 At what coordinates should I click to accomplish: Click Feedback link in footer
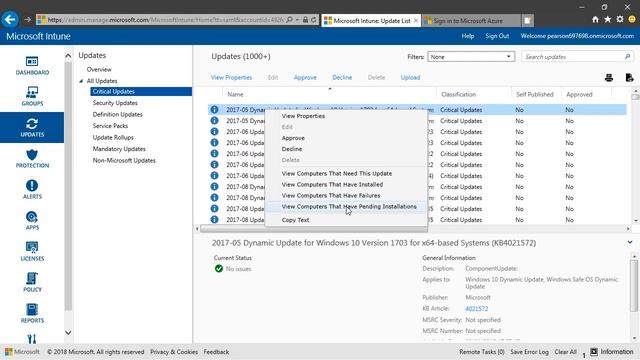[x=216, y=351]
